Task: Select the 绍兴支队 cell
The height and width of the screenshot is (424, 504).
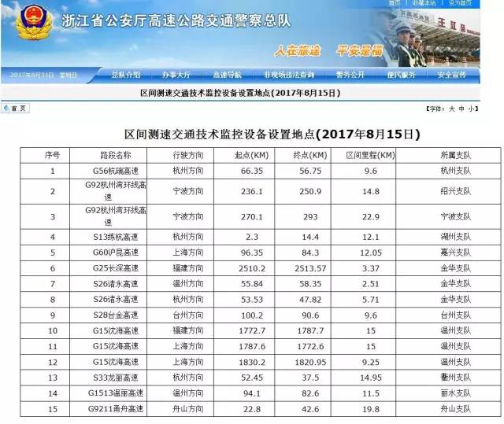Action: coord(448,192)
